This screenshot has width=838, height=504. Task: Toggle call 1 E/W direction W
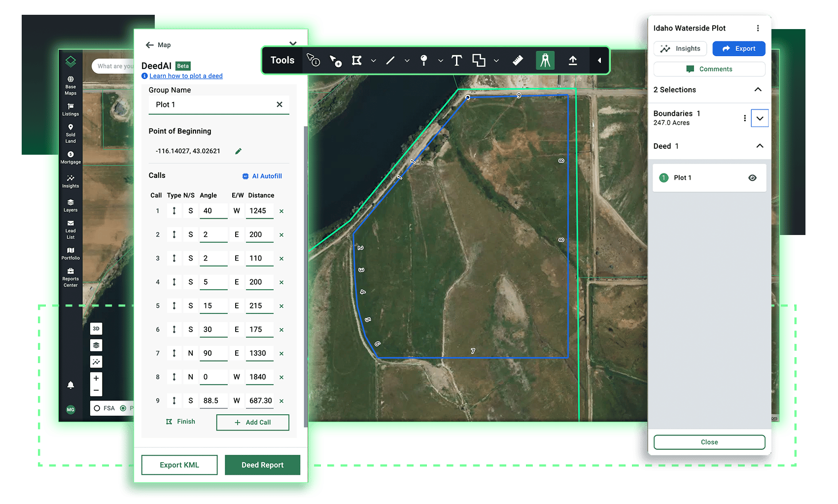coord(237,211)
